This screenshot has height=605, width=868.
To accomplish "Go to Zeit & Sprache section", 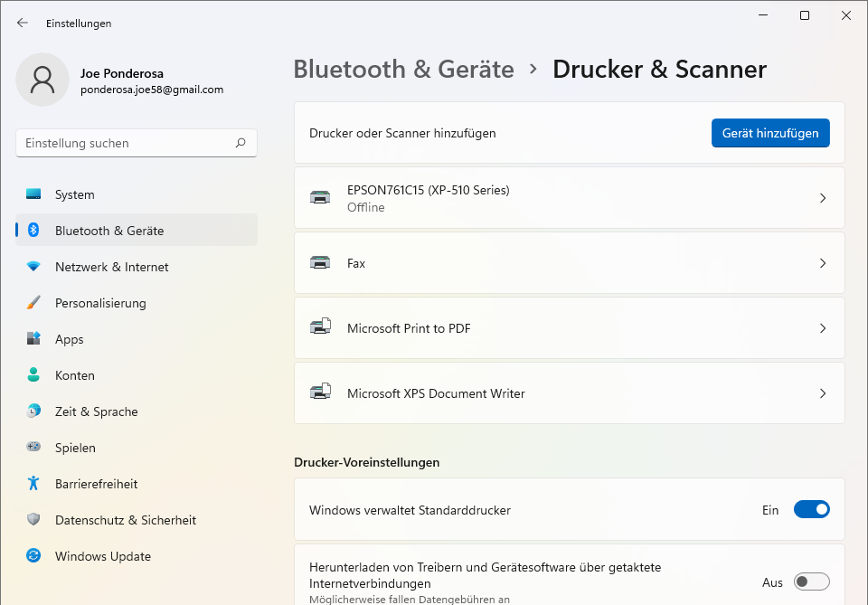I will point(96,411).
